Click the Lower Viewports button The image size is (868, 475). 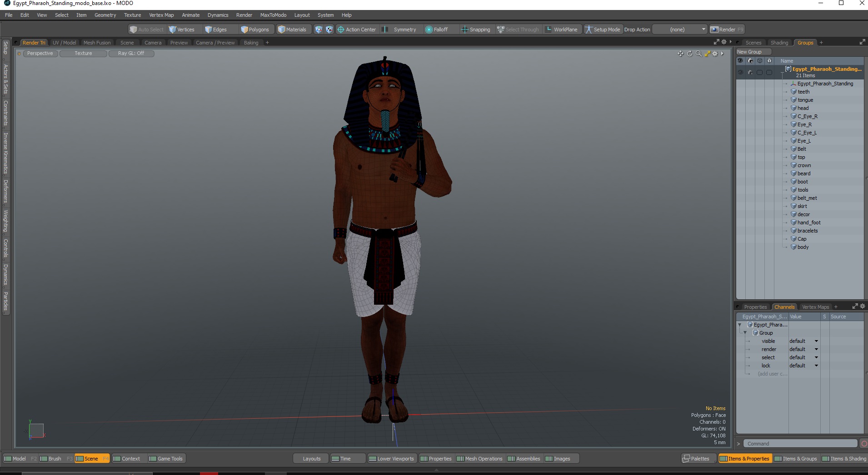click(x=391, y=459)
